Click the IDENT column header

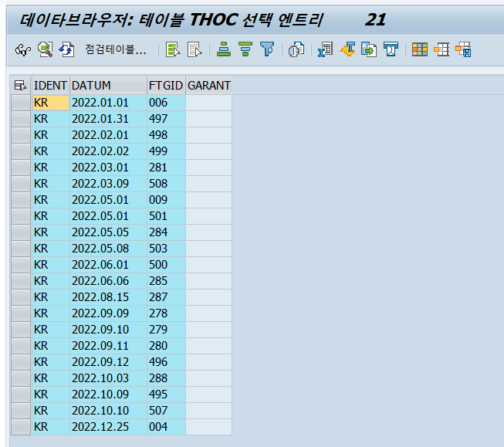tap(50, 86)
